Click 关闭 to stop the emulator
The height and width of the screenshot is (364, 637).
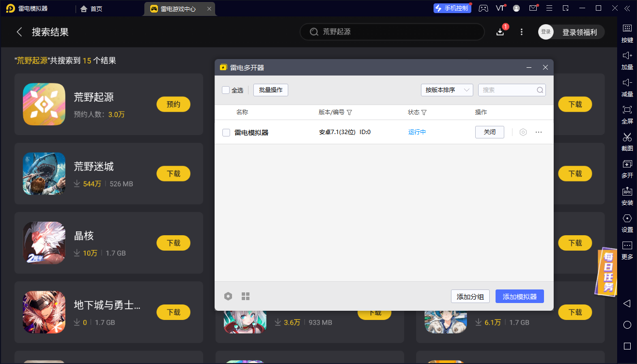click(x=490, y=132)
